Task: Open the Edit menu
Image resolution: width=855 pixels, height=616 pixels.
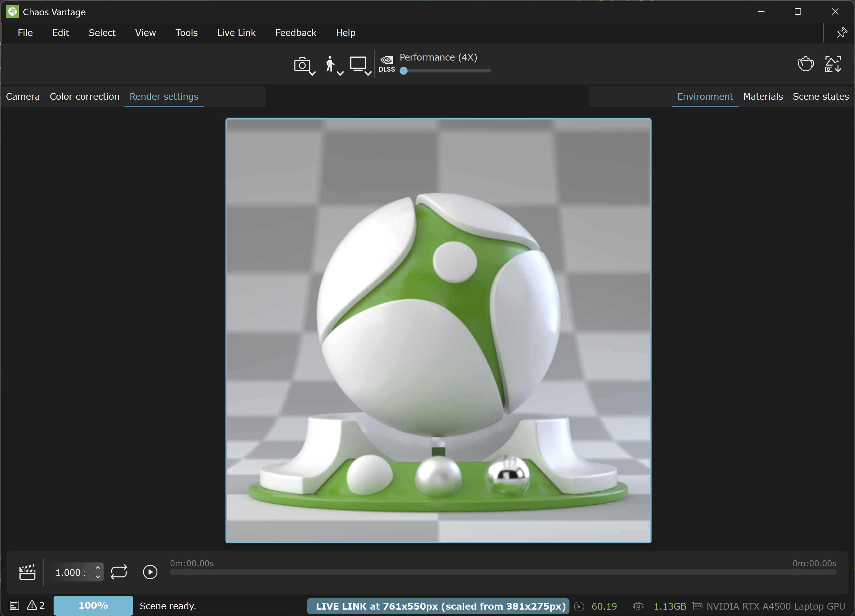Action: point(61,33)
